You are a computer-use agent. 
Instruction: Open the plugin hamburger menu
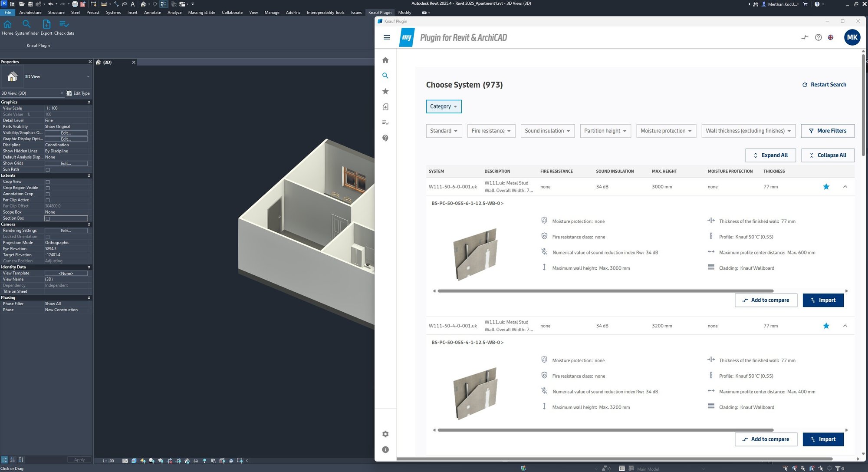[x=387, y=37]
